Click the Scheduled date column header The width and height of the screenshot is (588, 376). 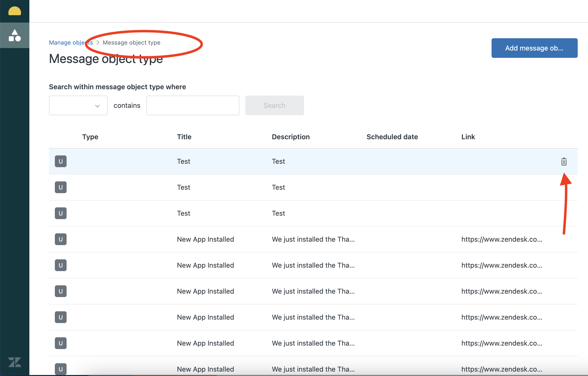[x=392, y=137]
